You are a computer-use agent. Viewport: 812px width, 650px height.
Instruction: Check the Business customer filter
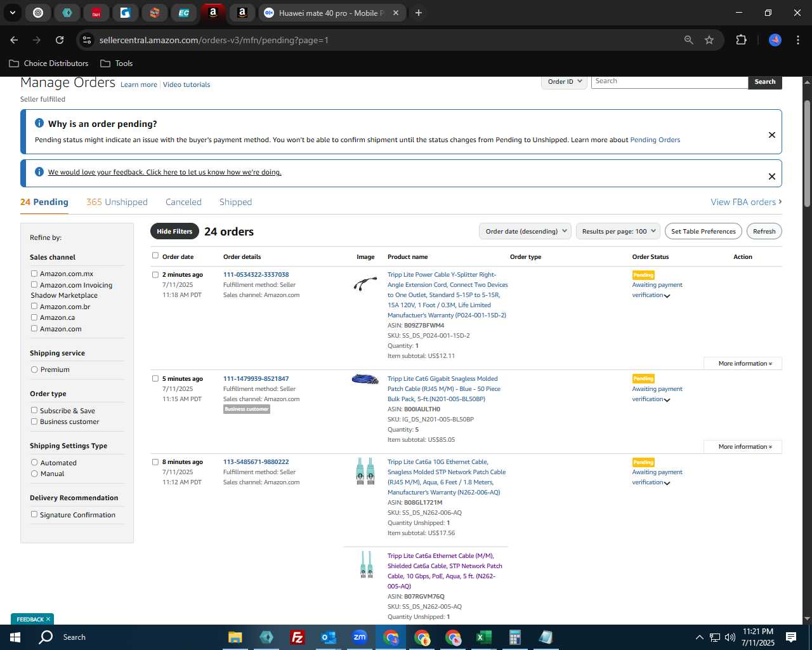click(x=34, y=421)
